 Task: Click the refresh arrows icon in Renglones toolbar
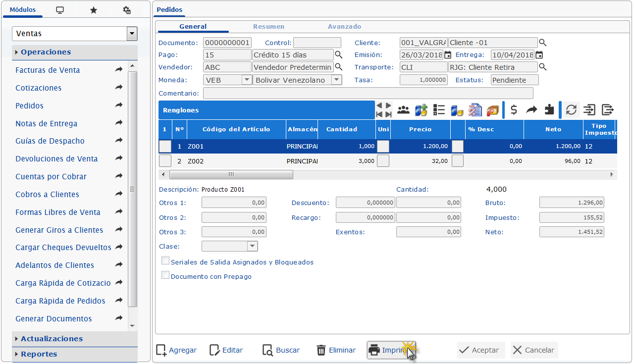click(x=571, y=110)
